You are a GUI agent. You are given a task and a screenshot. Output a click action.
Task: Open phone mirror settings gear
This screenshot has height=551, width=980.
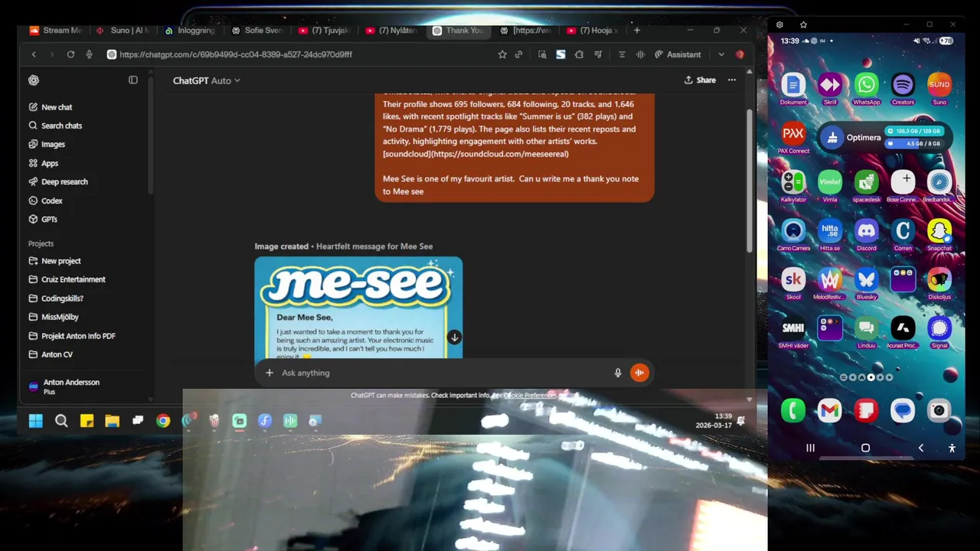(779, 24)
